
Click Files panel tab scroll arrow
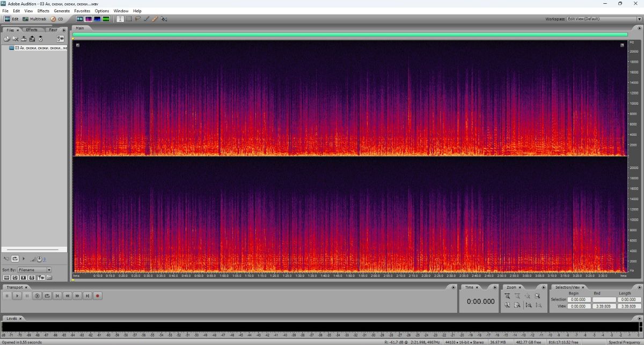(x=64, y=30)
